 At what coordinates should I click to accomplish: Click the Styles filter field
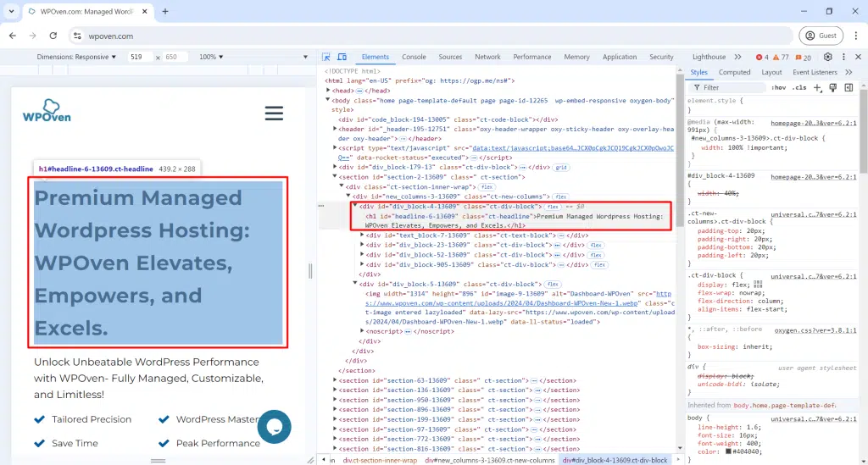pos(728,88)
